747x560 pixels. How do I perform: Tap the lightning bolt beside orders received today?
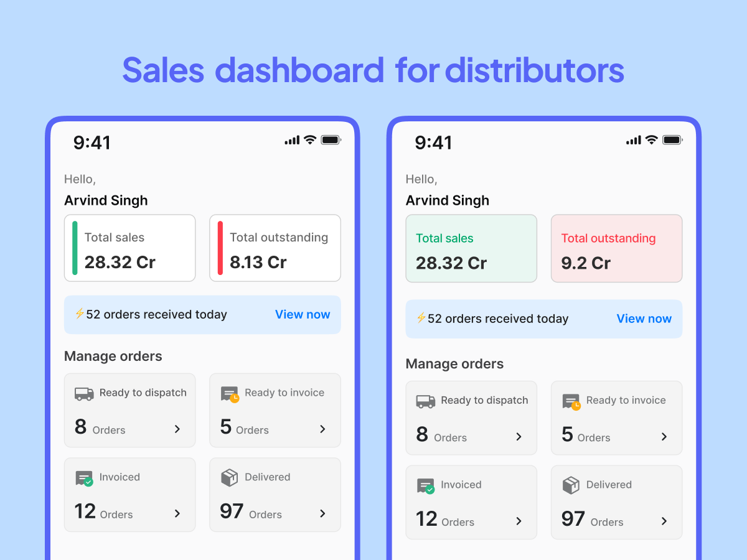(79, 314)
